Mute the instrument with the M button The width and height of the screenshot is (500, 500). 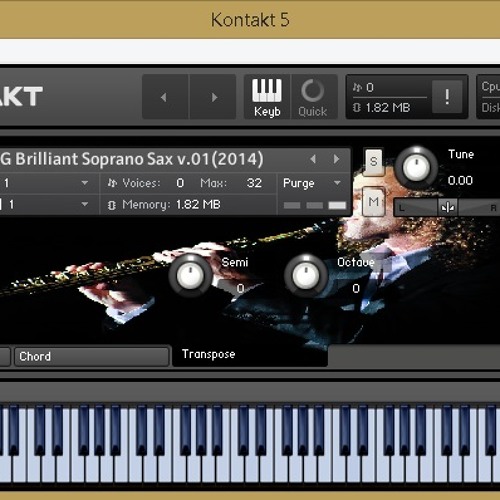(373, 202)
